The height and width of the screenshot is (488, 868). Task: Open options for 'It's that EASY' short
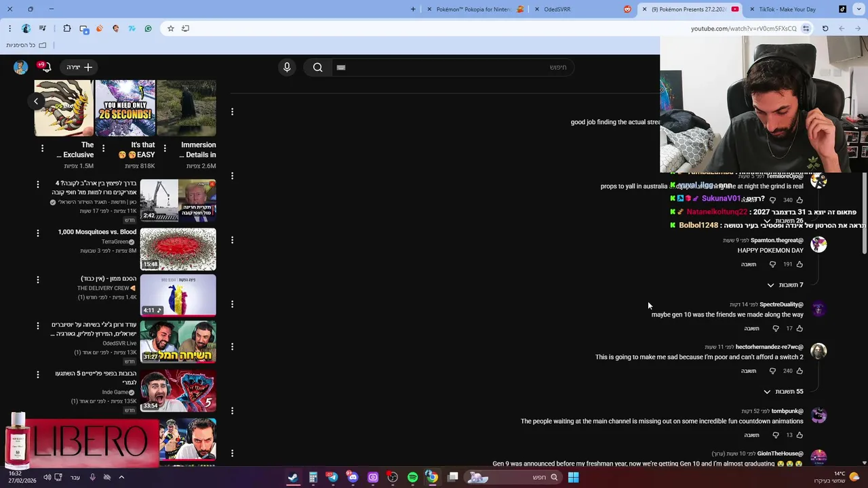(103, 148)
